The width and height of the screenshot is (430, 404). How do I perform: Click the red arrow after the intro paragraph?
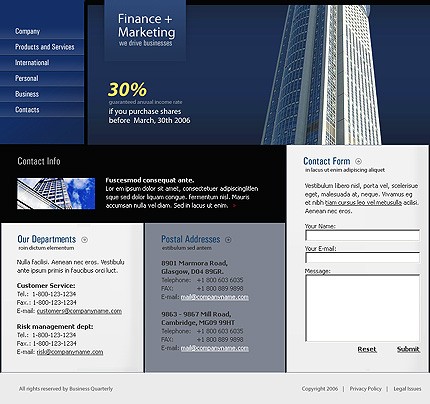[x=234, y=206]
